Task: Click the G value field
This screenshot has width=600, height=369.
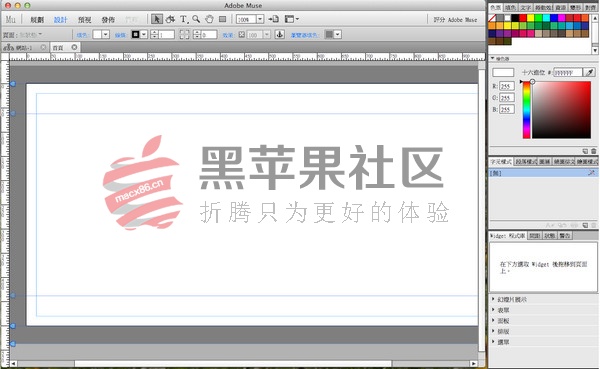Action: [507, 98]
